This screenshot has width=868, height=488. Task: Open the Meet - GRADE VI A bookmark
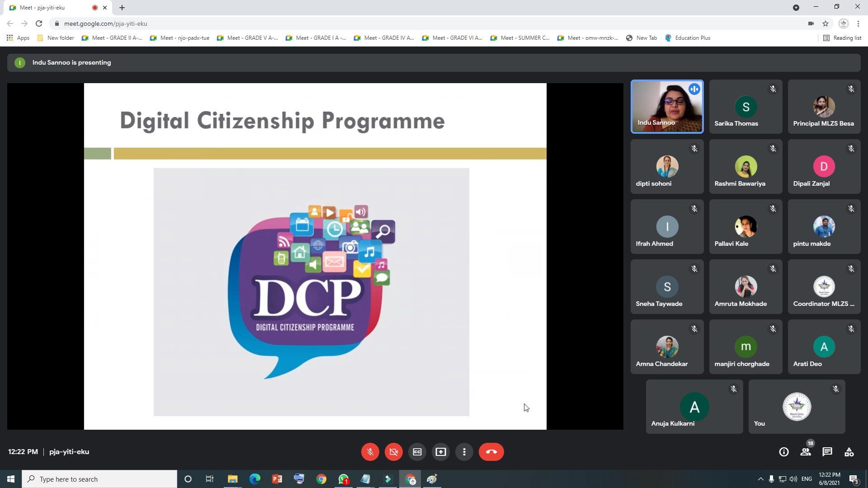(452, 38)
